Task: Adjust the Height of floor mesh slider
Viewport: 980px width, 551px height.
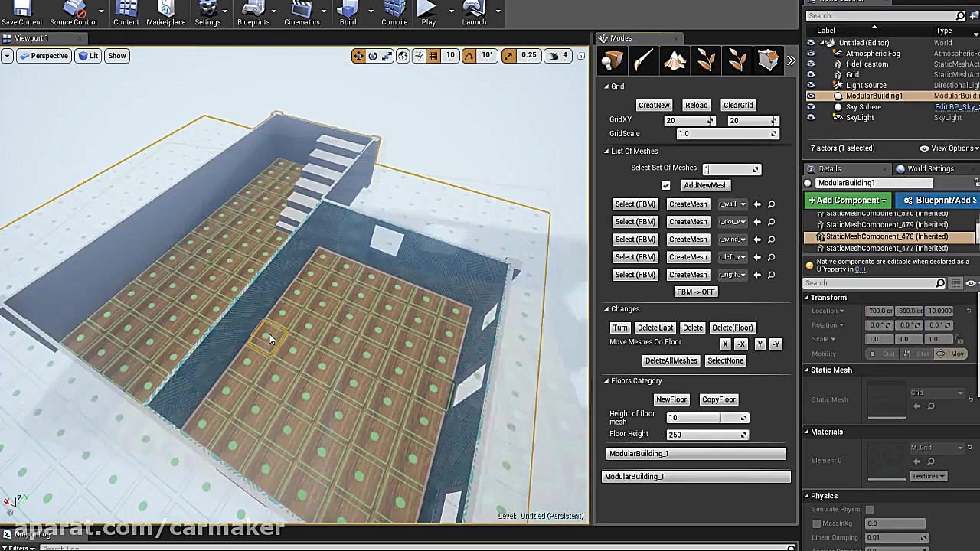Action: pyautogui.click(x=707, y=418)
